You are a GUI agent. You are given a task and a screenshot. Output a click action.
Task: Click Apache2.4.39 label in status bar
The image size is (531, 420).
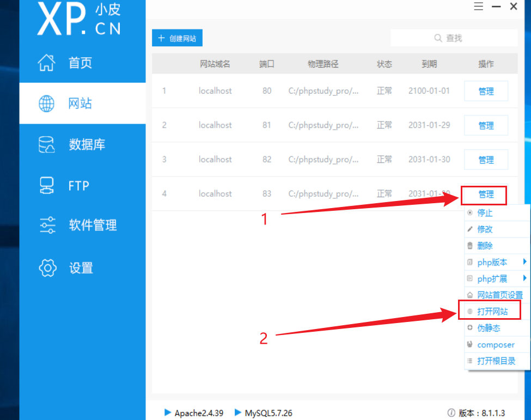(199, 413)
